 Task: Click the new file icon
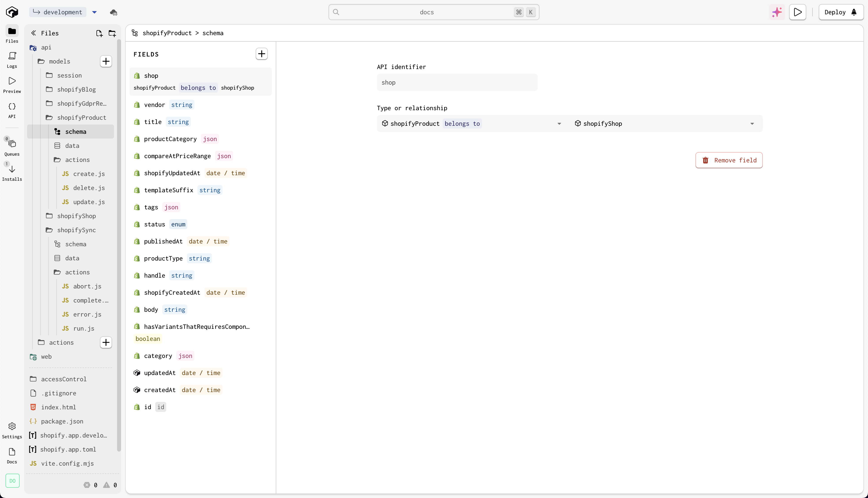coord(99,33)
